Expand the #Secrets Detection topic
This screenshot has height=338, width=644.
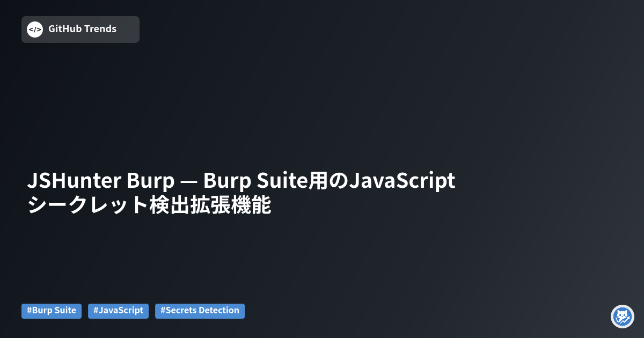(200, 311)
